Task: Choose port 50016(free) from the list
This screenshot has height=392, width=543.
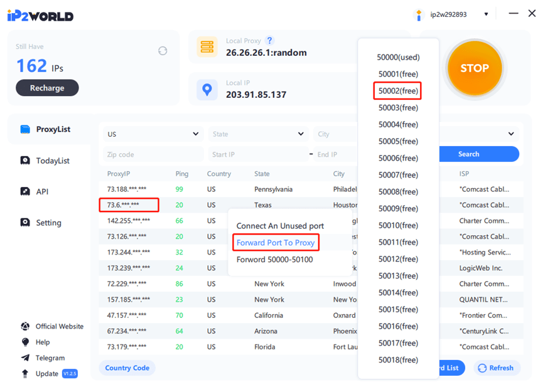Action: tap(398, 326)
